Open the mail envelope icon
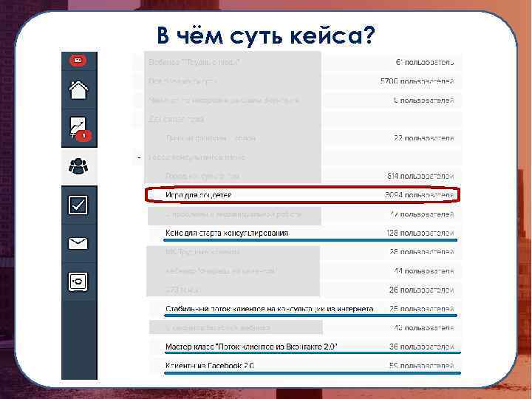The width and height of the screenshot is (532, 399). (x=78, y=243)
